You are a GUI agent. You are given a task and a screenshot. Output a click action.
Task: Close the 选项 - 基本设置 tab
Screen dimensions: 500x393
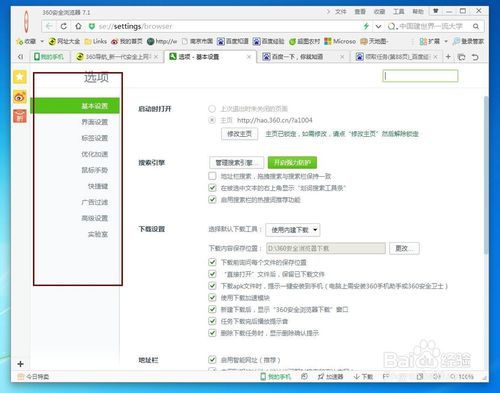(249, 57)
